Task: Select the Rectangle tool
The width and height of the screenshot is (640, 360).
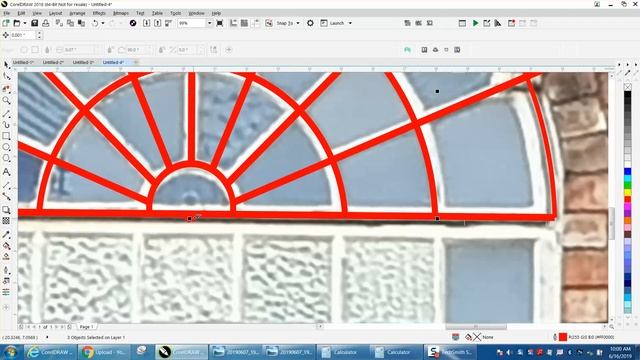Action: point(6,136)
